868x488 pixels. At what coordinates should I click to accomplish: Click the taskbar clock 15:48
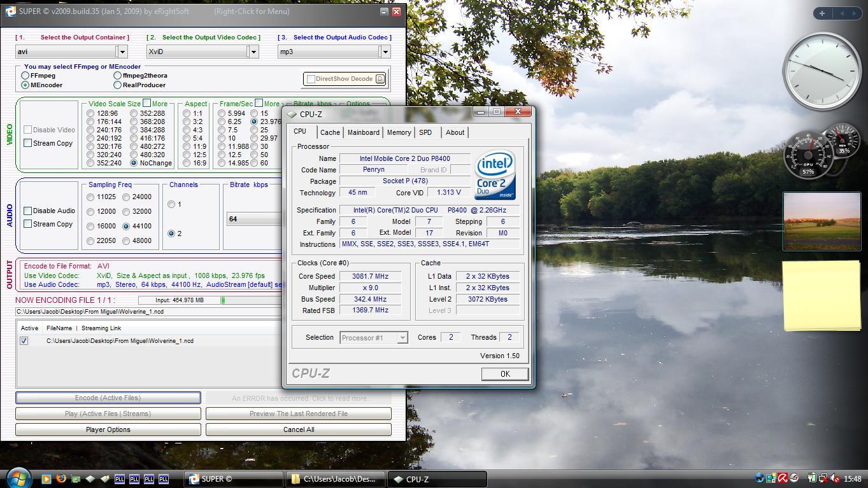[x=853, y=479]
